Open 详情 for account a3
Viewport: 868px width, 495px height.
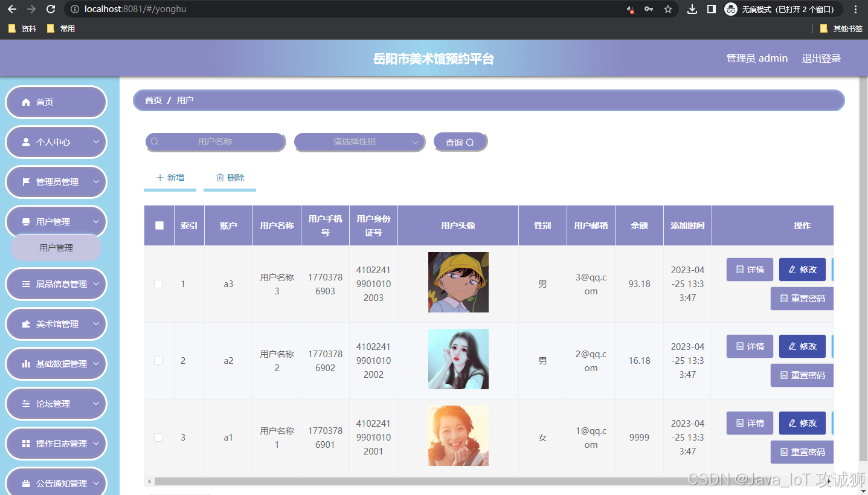[750, 270]
